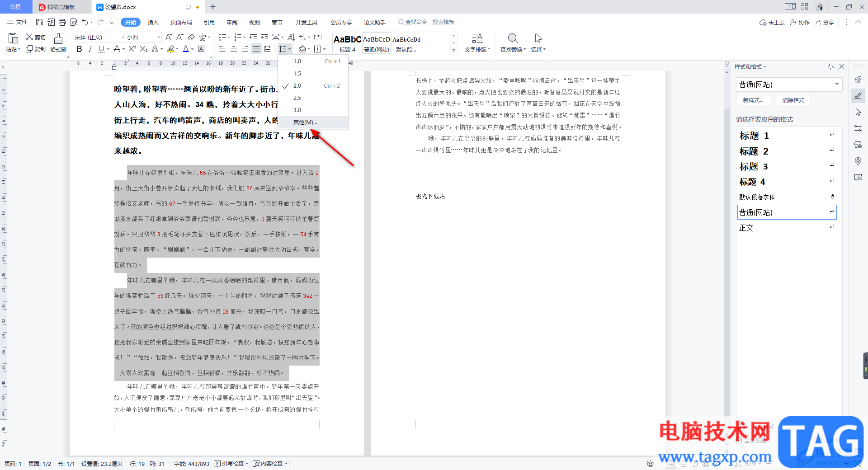Toggle underline on selected text
This screenshot has width=868, height=470.
click(101, 49)
